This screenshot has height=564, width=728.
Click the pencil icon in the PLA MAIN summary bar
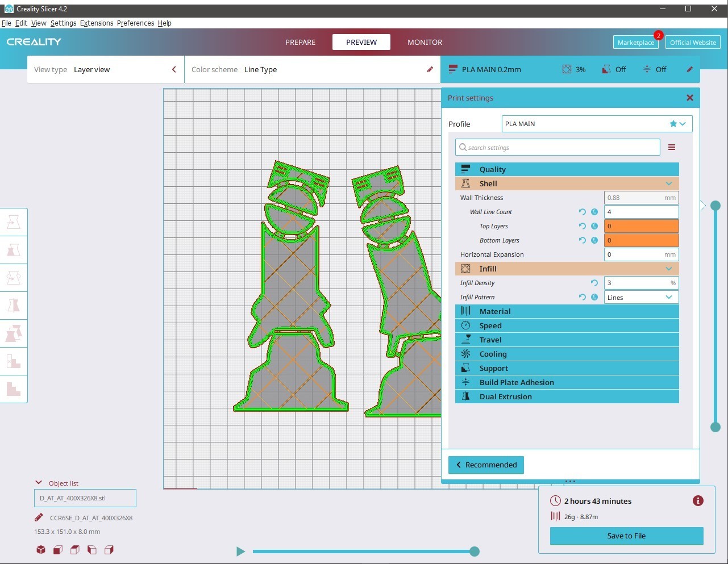[x=689, y=69]
